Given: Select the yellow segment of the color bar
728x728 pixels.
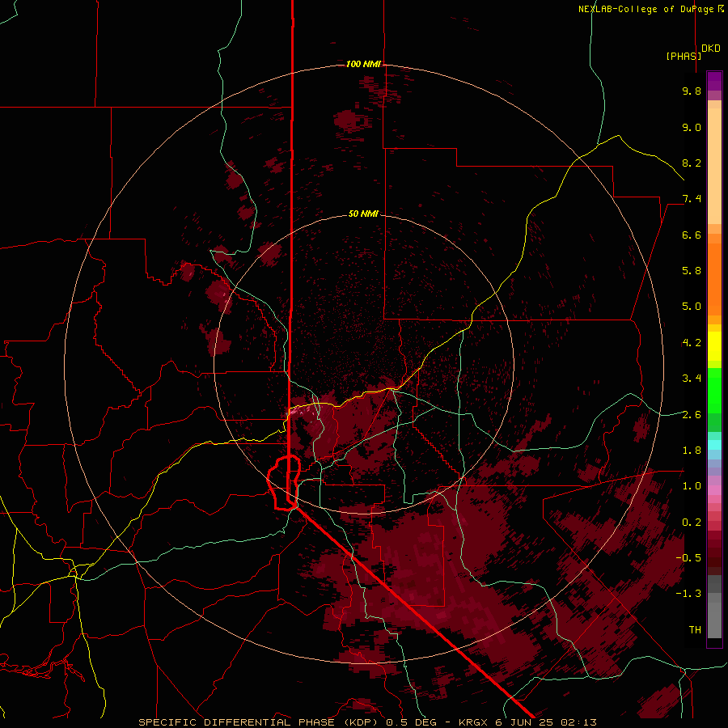Looking at the screenshot, I should pos(714,346).
